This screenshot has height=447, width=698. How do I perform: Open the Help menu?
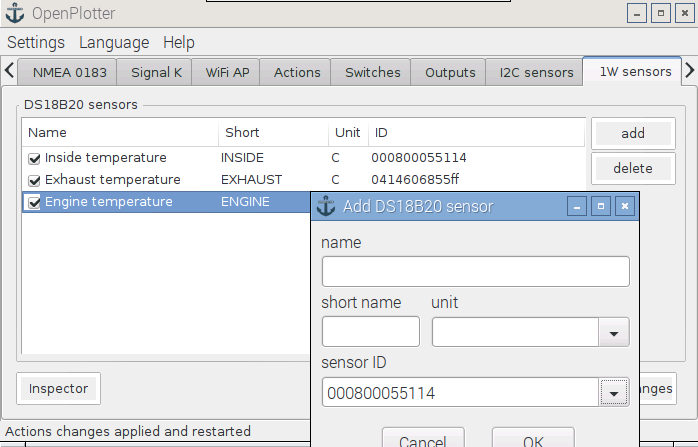point(179,43)
